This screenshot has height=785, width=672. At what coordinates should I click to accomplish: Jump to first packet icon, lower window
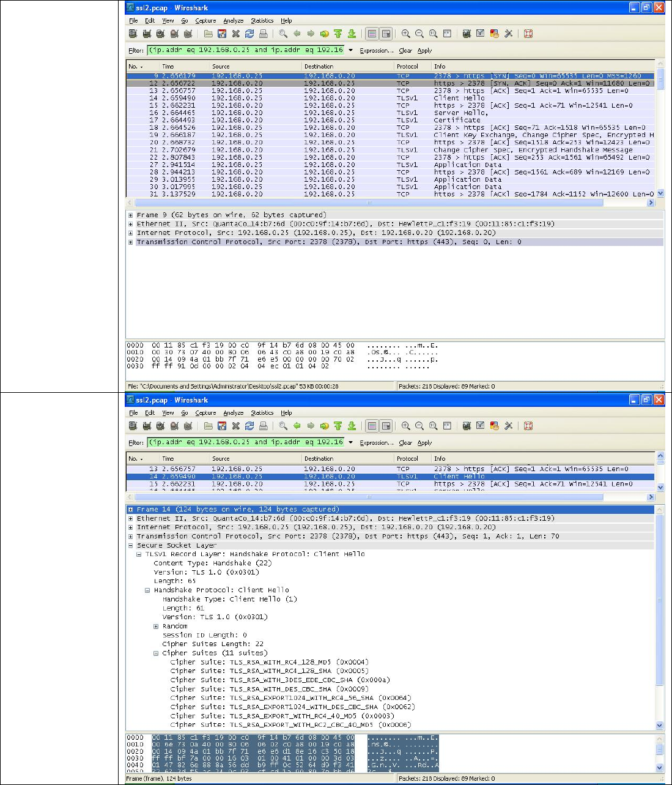338,426
